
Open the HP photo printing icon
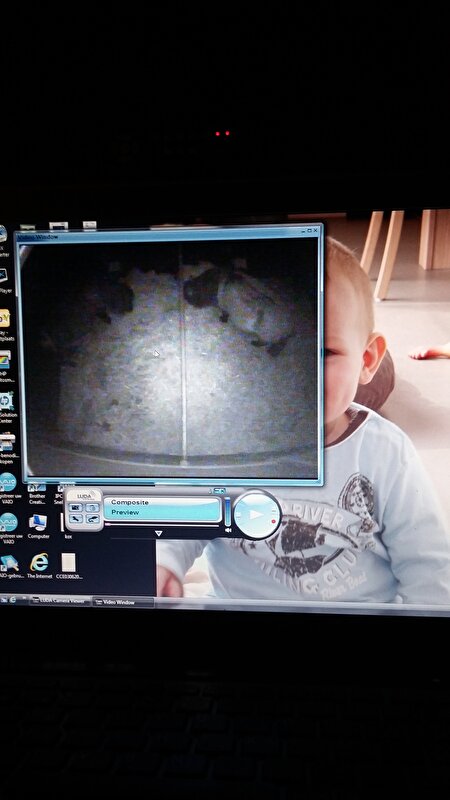pyautogui.click(x=6, y=365)
